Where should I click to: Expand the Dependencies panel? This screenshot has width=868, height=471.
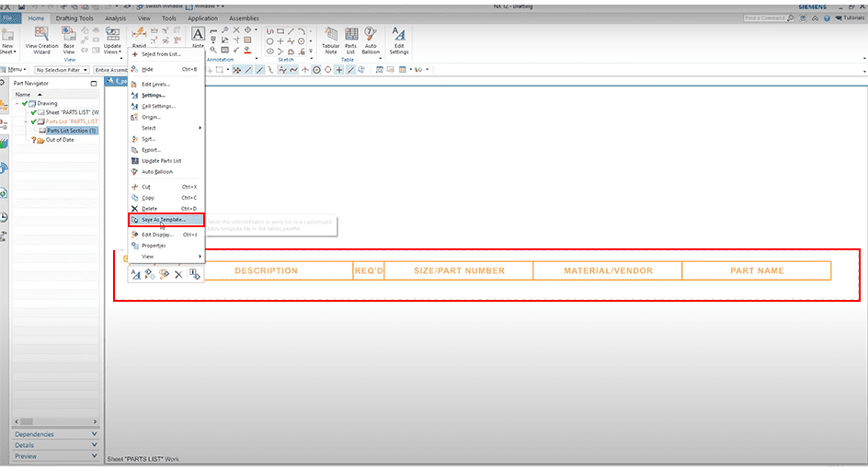(55, 434)
